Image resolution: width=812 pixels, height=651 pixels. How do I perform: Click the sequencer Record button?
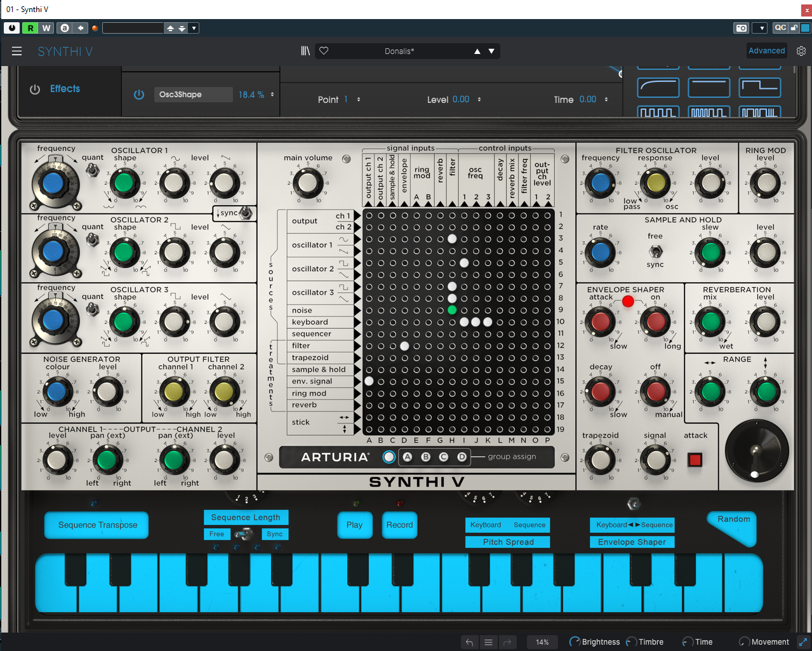[x=399, y=525]
